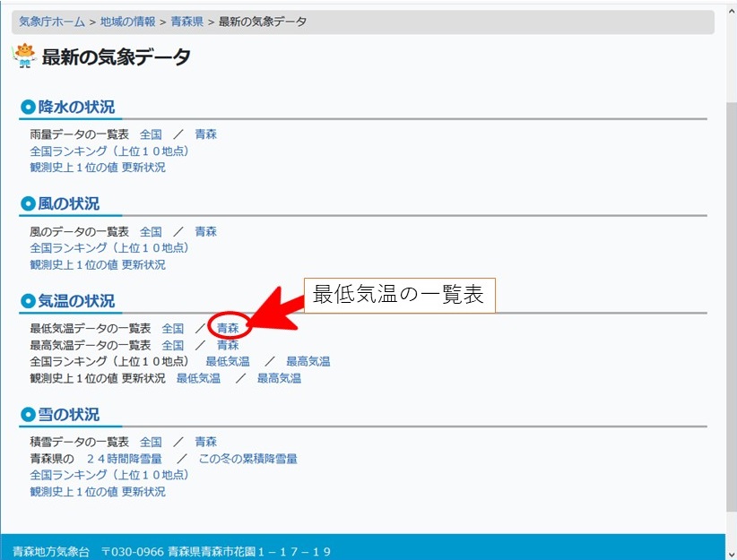
Task: Open 全国 link for 雨量データの一覧表
Action: [x=151, y=134]
